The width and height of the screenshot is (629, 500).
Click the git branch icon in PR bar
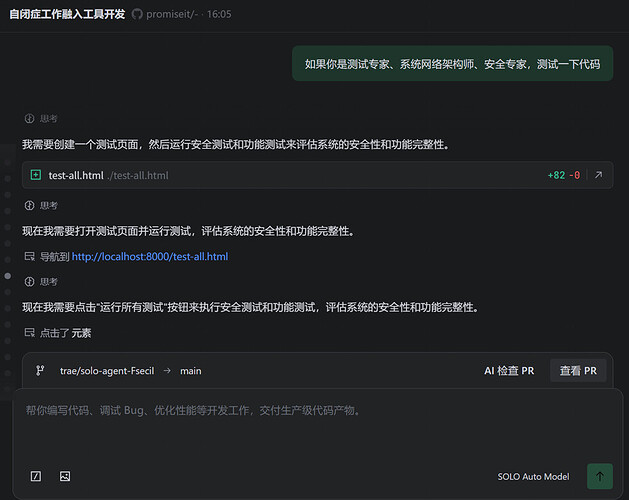pos(40,370)
